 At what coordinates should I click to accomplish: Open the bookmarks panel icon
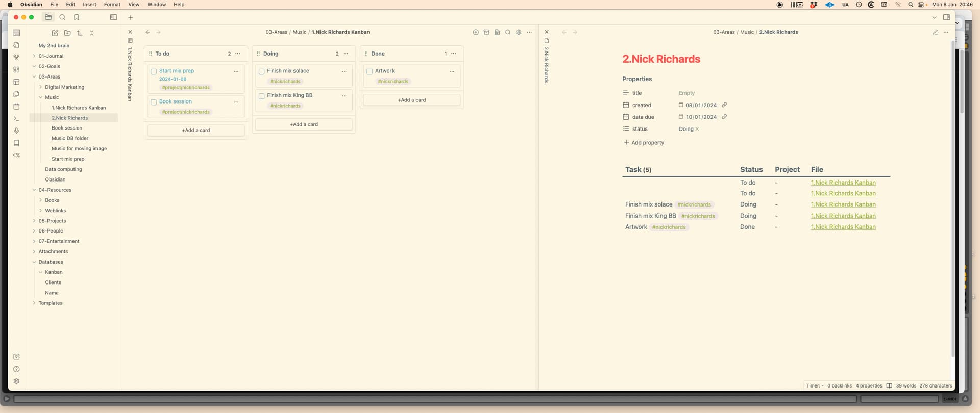(x=77, y=17)
